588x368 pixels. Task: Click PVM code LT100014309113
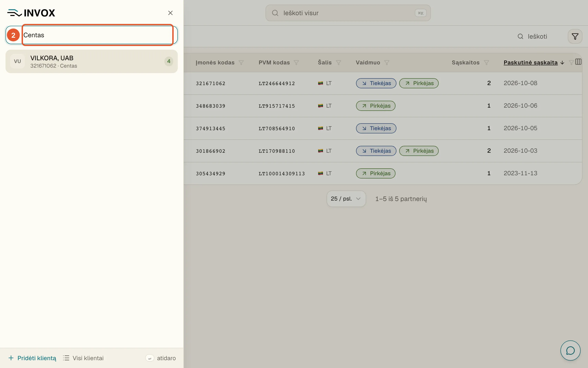click(281, 173)
